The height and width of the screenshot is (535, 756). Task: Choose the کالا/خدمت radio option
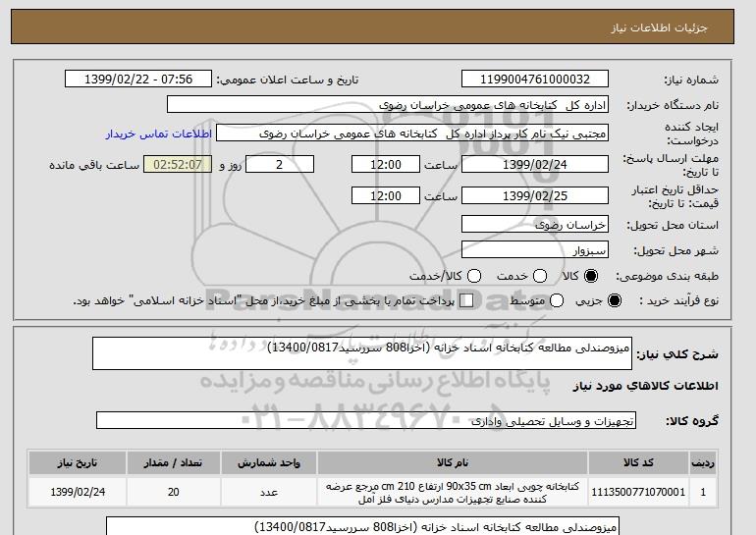473,276
